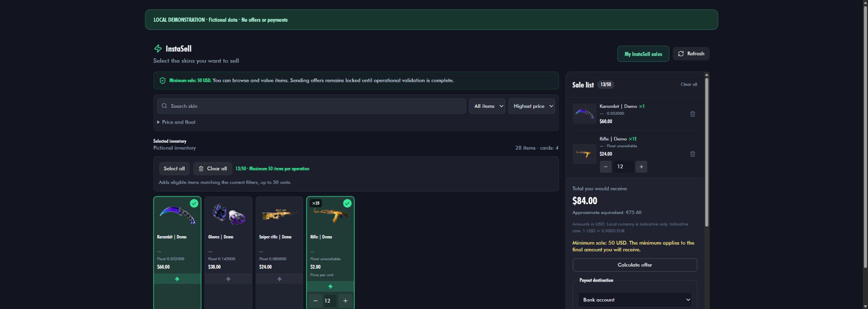The width and height of the screenshot is (868, 309).
Task: Click the lightning icon on the Rifle card
Action: pos(330,286)
